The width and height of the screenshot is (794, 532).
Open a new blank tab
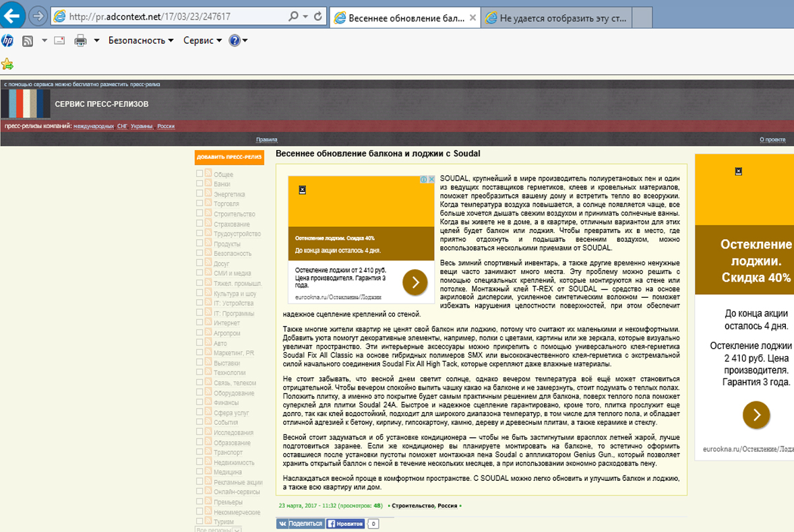(x=642, y=18)
